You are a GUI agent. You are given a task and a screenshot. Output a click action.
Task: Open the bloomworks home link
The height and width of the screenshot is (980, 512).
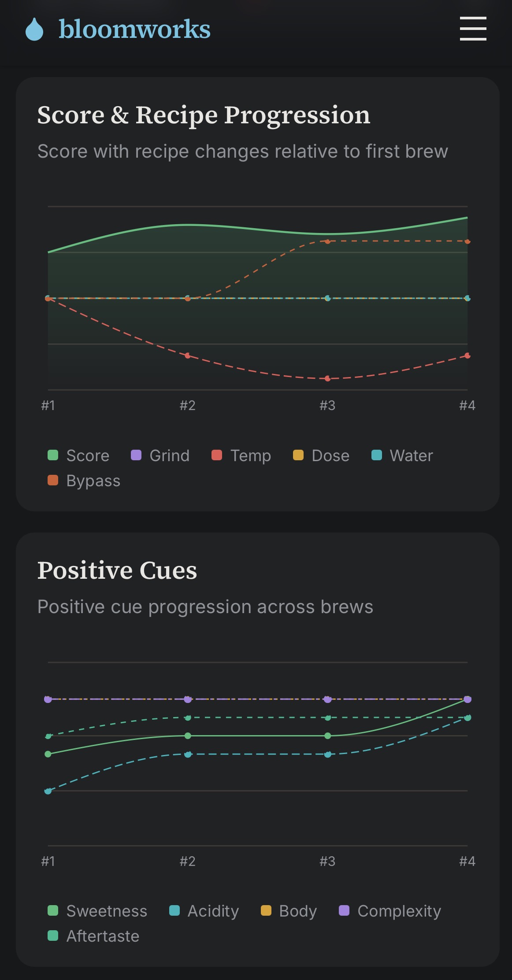click(x=118, y=29)
